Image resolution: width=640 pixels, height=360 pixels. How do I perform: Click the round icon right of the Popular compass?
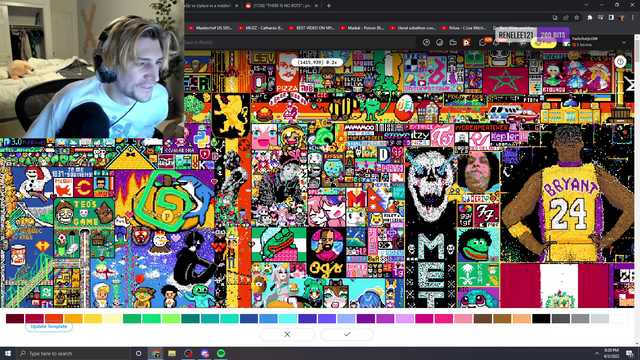(440, 42)
